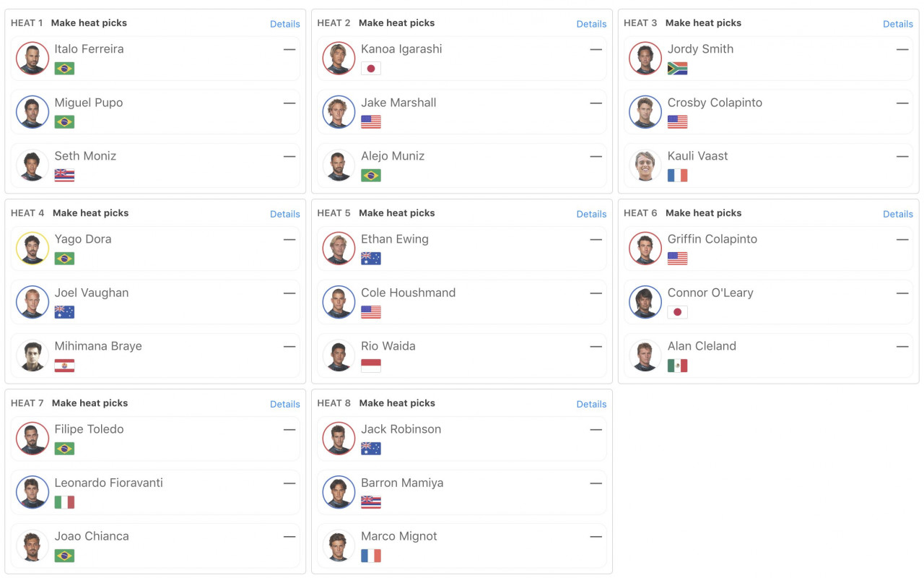This screenshot has height=578, width=924.
Task: Open Details link for Heat 6
Action: pyautogui.click(x=898, y=214)
